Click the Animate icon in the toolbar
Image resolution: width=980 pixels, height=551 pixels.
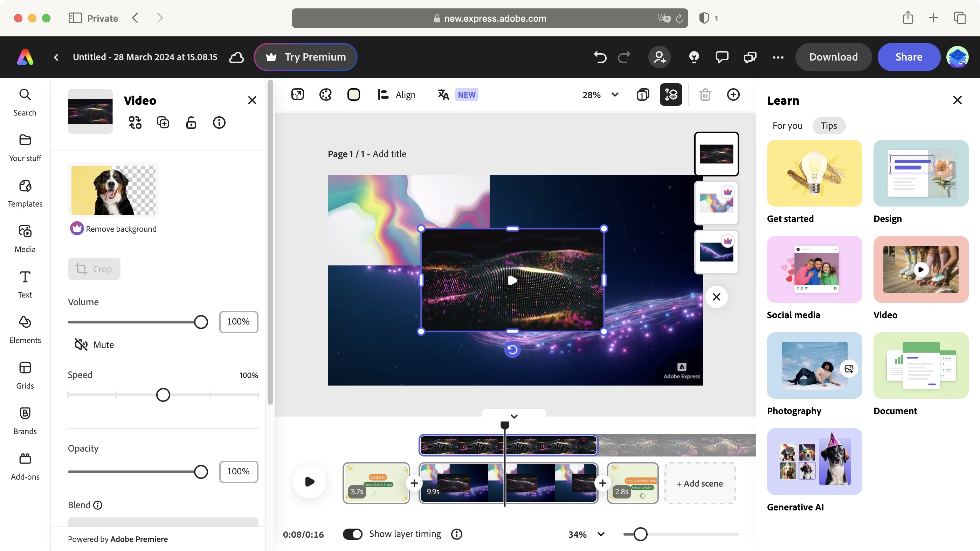(297, 94)
